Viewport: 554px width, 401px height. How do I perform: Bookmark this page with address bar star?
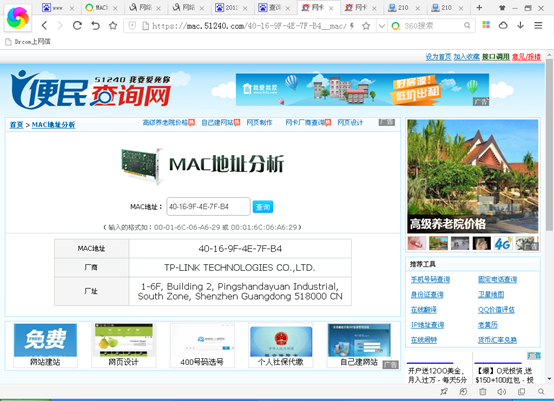pyautogui.click(x=366, y=25)
